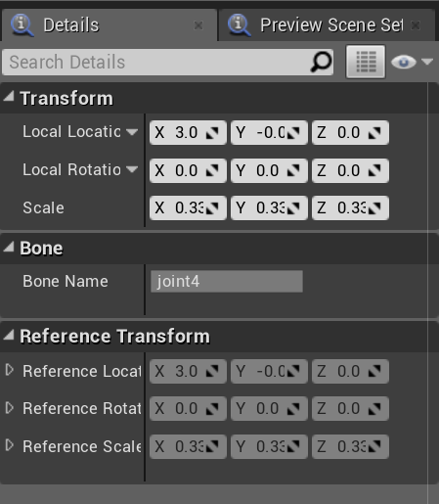Click the Local Rotation Z spin arrow

tap(374, 170)
